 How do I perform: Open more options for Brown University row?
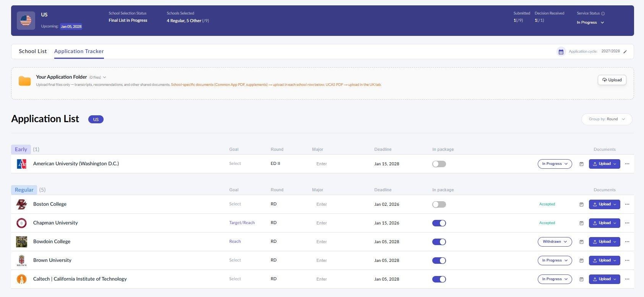(627, 260)
